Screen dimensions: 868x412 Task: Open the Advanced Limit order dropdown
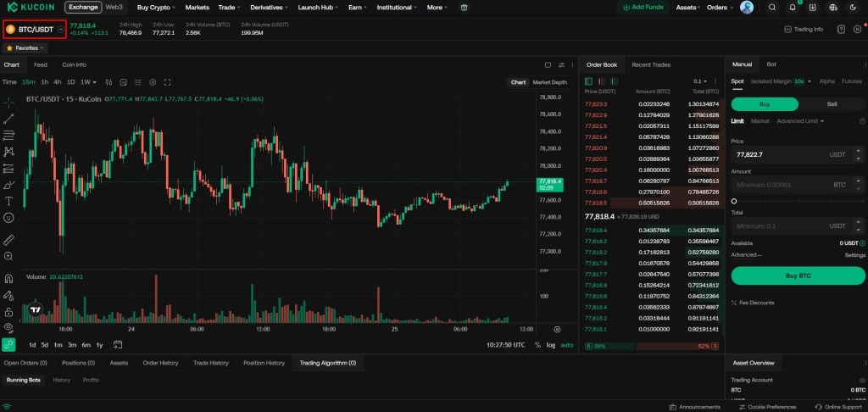pos(800,120)
